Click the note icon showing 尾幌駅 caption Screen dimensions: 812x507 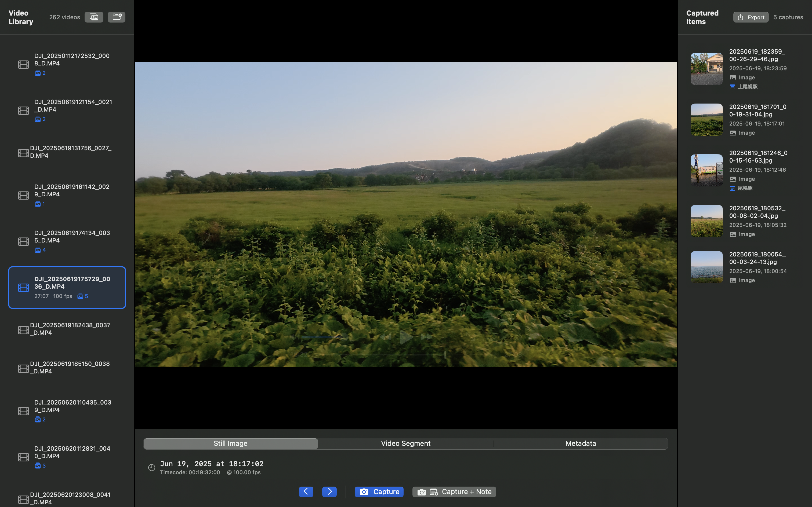(733, 188)
